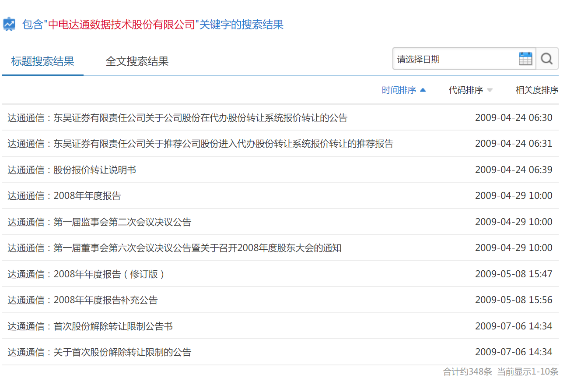The height and width of the screenshot is (382, 588).
Task: Click the calendar date picker icon
Action: coord(525,58)
